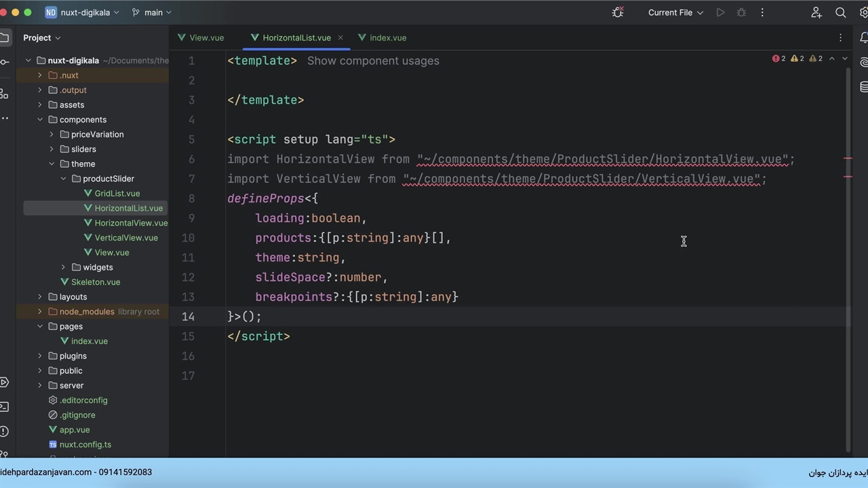Screen dimensions: 868x488
Task: Collapse the pages folder
Action: (40, 327)
